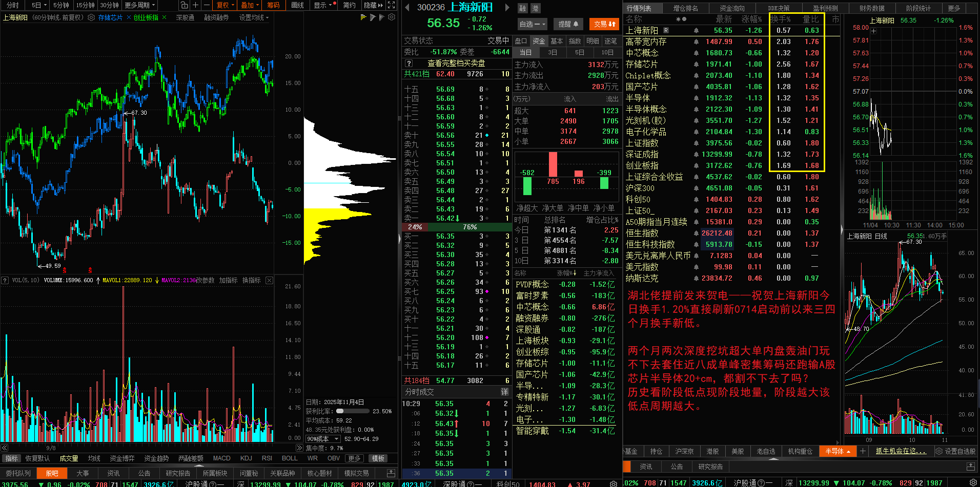Toggle 简约 simple mode
The height and width of the screenshot is (487, 980).
pyautogui.click(x=349, y=5)
